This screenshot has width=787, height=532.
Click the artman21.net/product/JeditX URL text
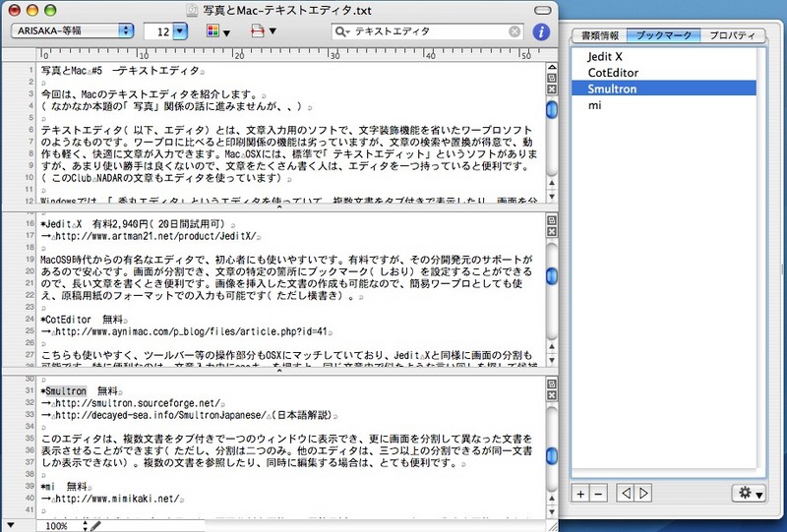tap(157, 236)
